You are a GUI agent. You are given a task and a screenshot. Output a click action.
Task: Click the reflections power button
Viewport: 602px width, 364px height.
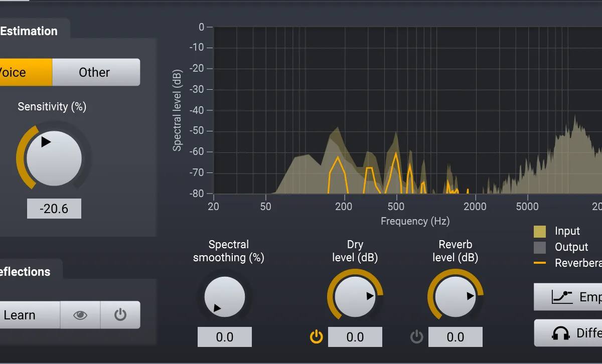point(120,315)
